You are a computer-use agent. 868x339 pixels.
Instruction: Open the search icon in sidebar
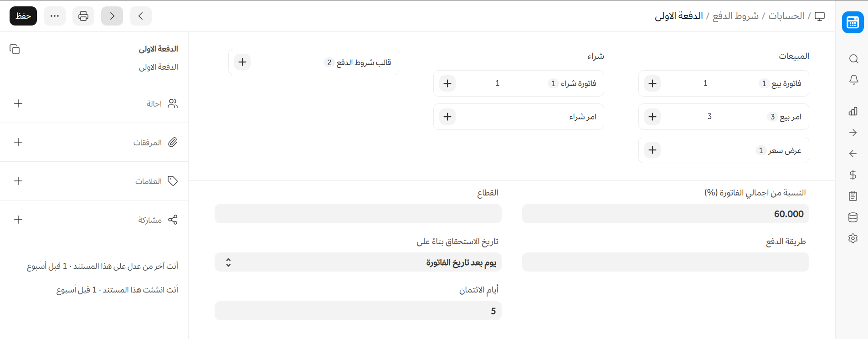pyautogui.click(x=853, y=59)
